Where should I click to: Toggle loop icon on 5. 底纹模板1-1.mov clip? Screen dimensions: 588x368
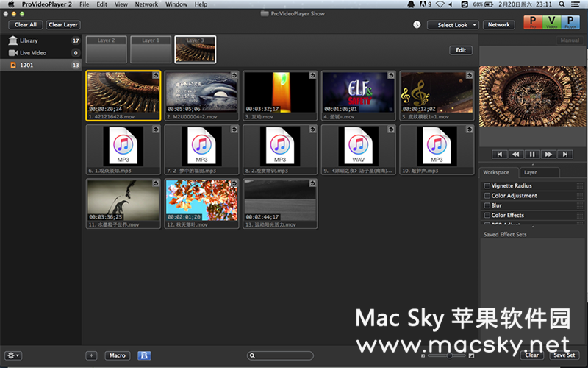[469, 76]
